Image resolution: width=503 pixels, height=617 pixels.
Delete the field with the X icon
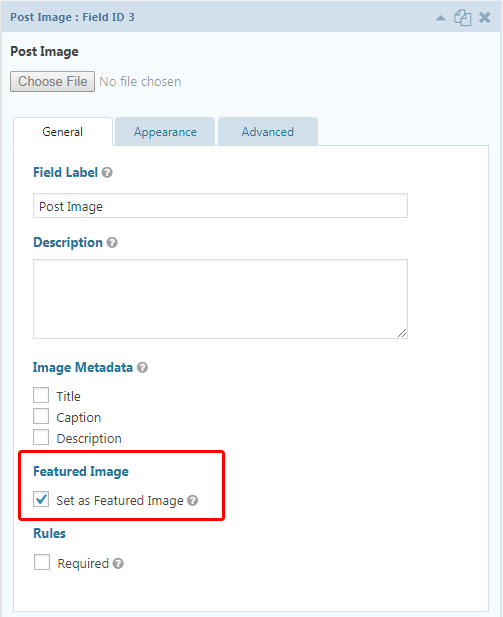[485, 18]
